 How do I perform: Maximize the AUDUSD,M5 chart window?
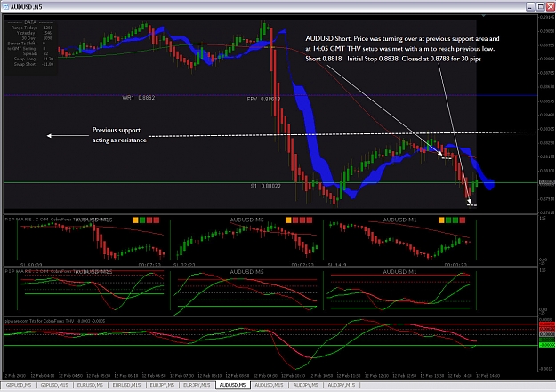pos(540,6)
